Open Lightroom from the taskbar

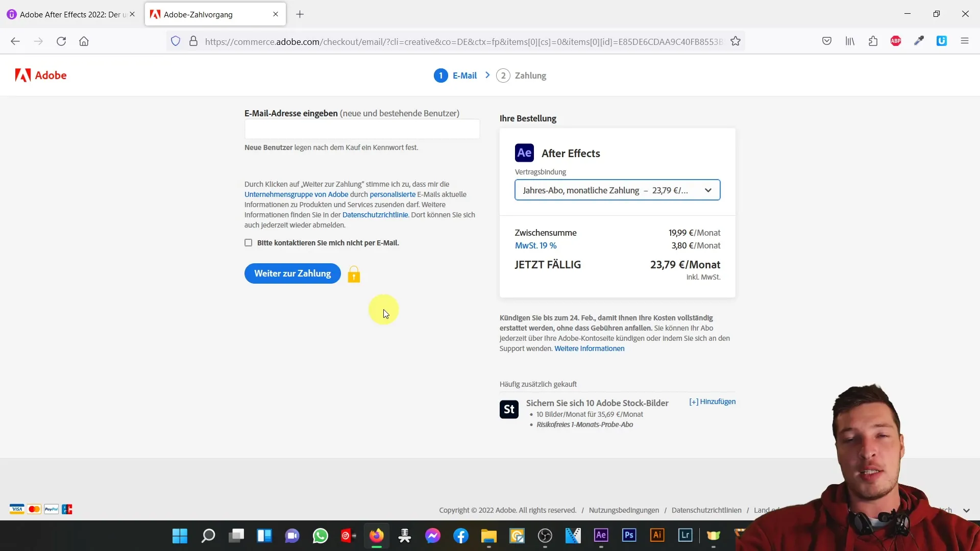[685, 535]
